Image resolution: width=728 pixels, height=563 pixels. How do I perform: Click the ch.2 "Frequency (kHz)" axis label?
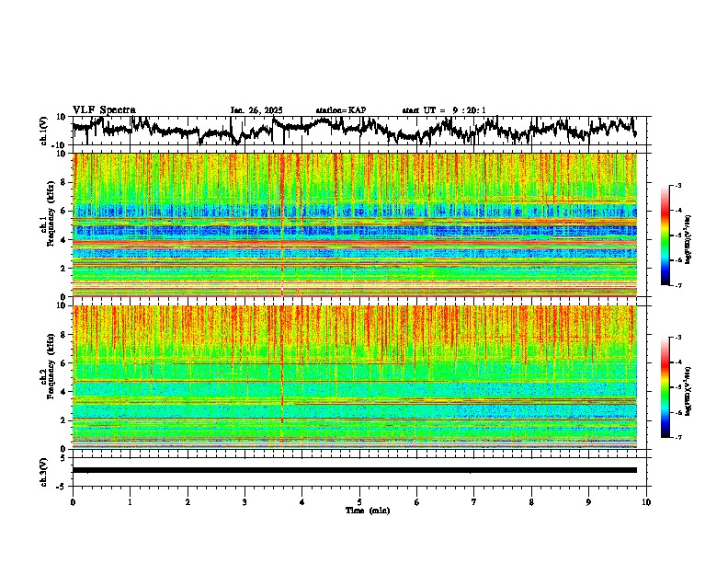point(51,366)
